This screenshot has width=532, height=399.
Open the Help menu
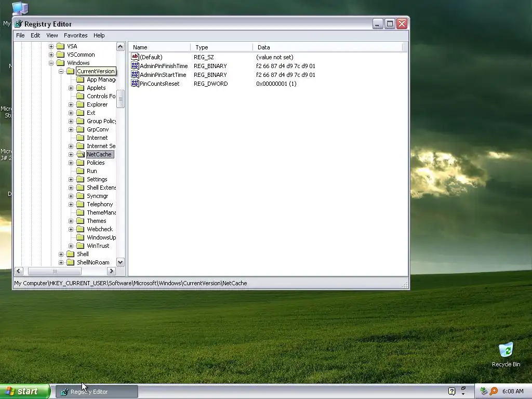(x=99, y=35)
